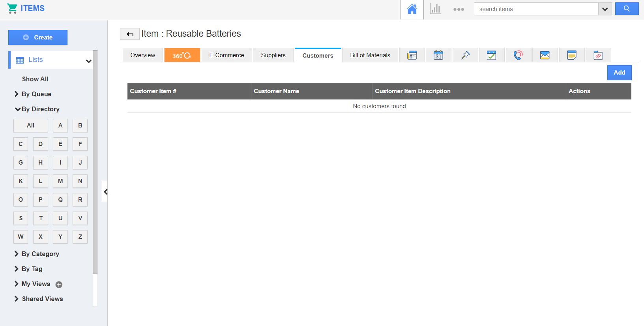Filter directory by letter M
644x326 pixels.
pos(60,181)
